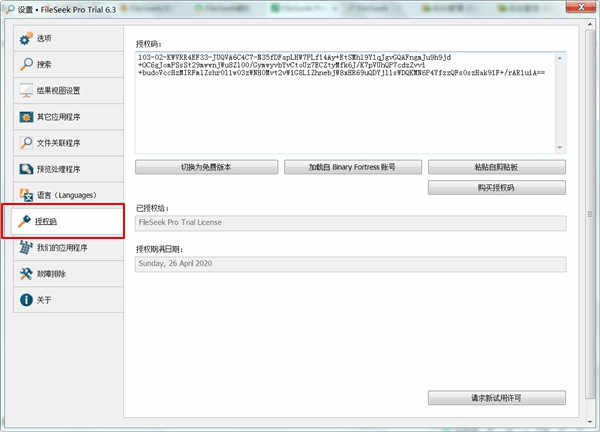Viewport: 600px width, 432px height.
Task: Switch to 其它应用程序 page
Action: pos(68,117)
